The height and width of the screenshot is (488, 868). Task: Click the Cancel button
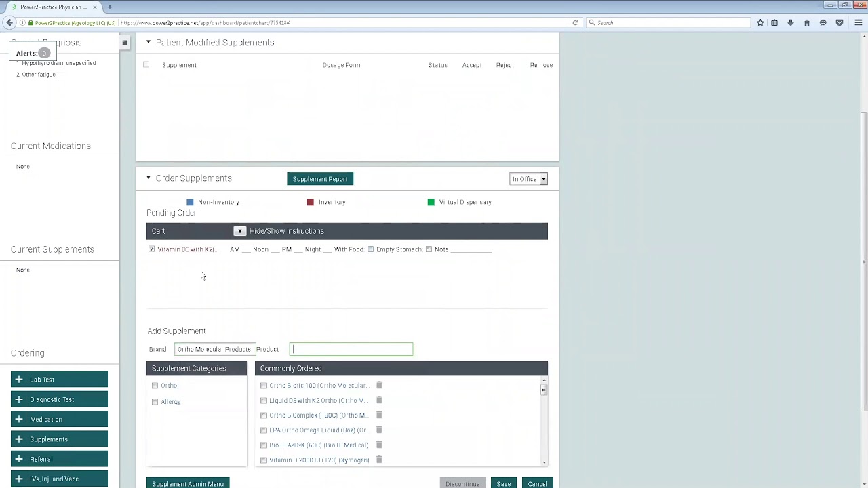[537, 483]
